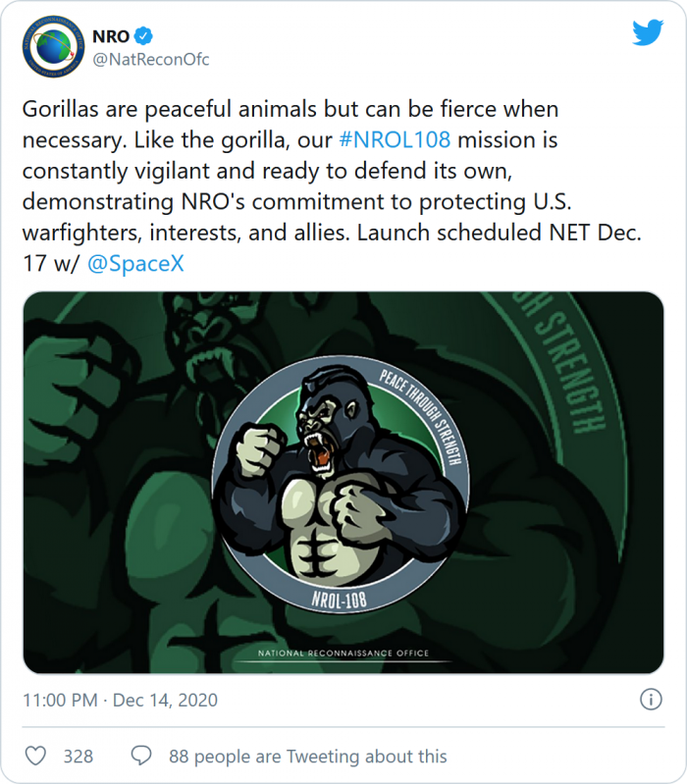The image size is (687, 784).
Task: Click the National Reconnaissance Office image caption
Action: pos(343,653)
